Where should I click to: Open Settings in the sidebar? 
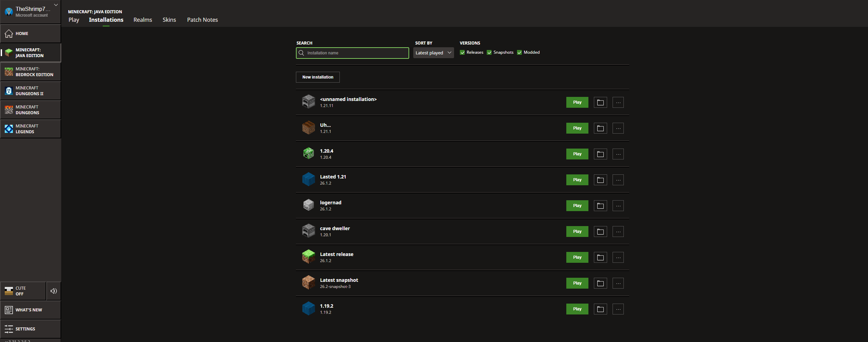point(31,329)
